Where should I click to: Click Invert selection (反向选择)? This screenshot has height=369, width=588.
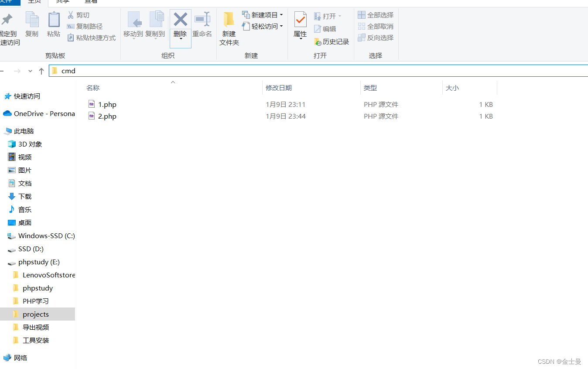click(376, 38)
